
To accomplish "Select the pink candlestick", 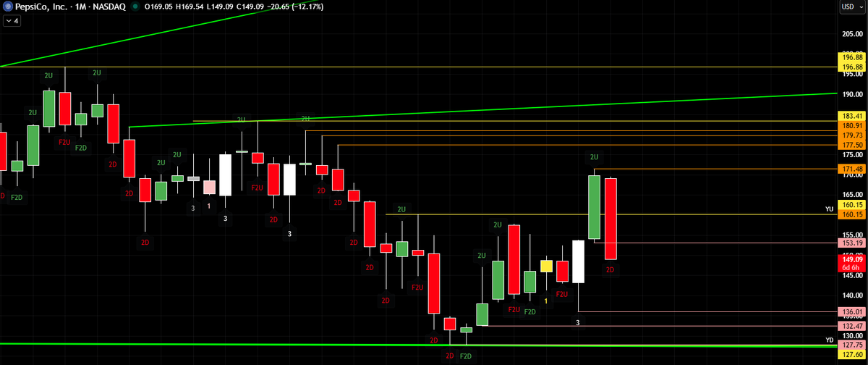I will pos(209,187).
